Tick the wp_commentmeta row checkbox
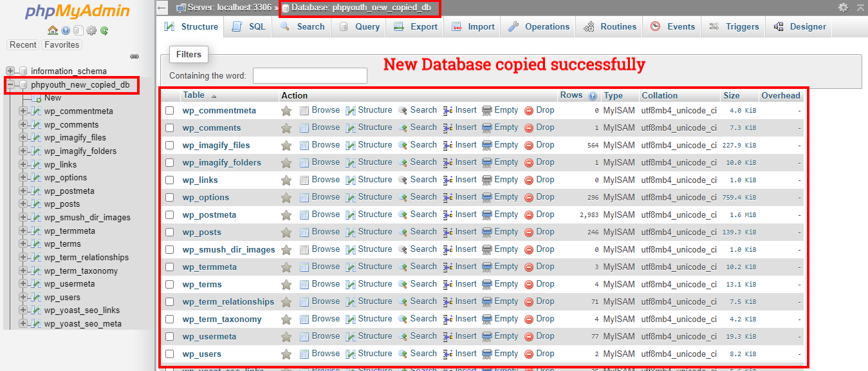The image size is (868, 371). tap(170, 111)
